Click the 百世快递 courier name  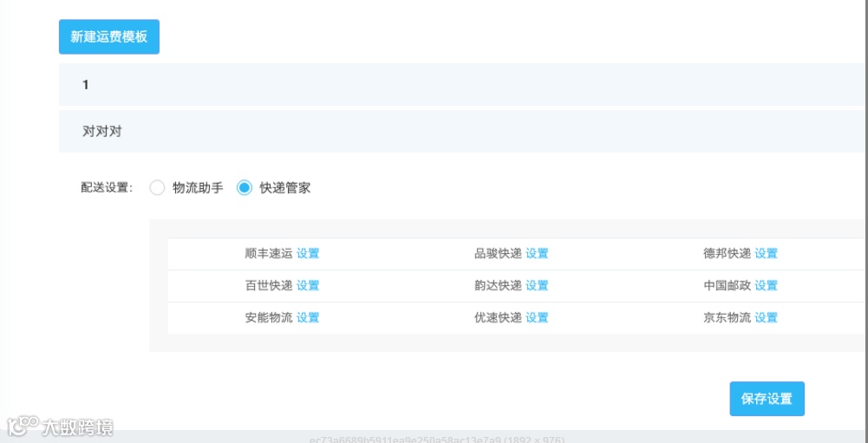tap(269, 286)
